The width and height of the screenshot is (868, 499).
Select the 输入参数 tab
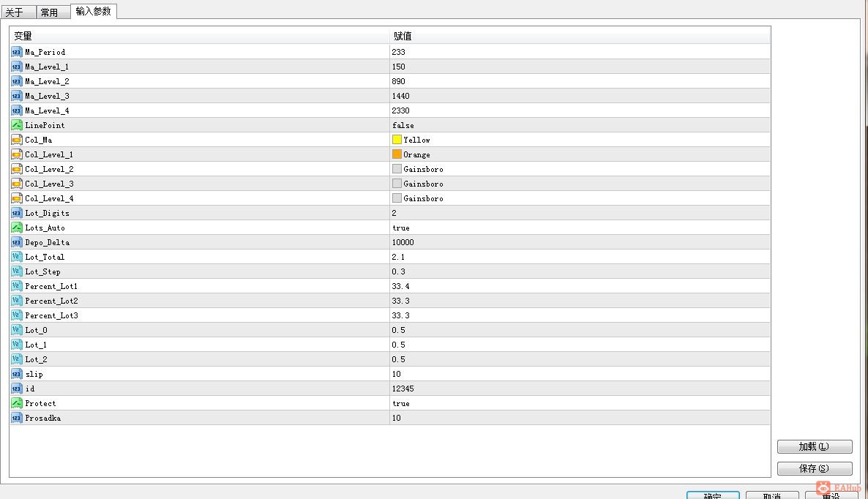click(x=94, y=11)
